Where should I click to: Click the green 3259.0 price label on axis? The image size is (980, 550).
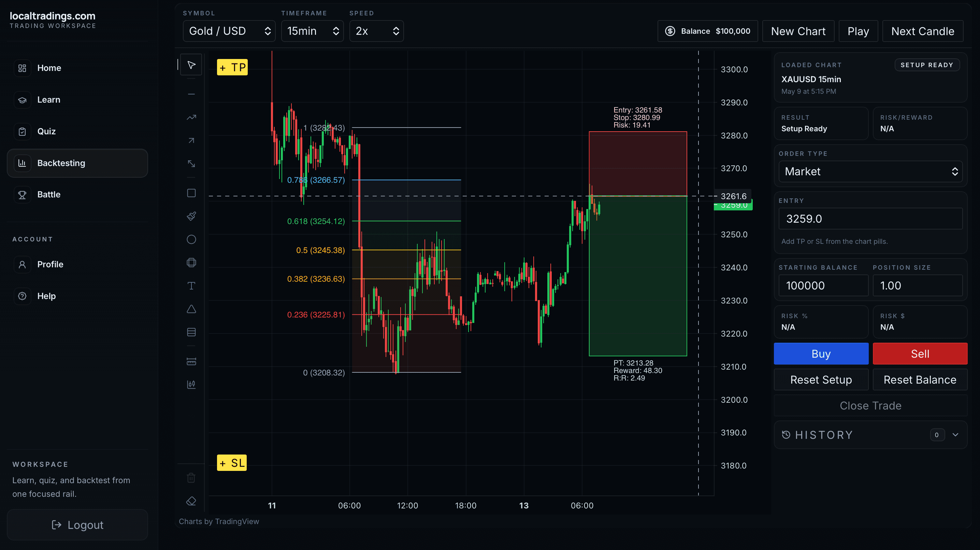733,205
